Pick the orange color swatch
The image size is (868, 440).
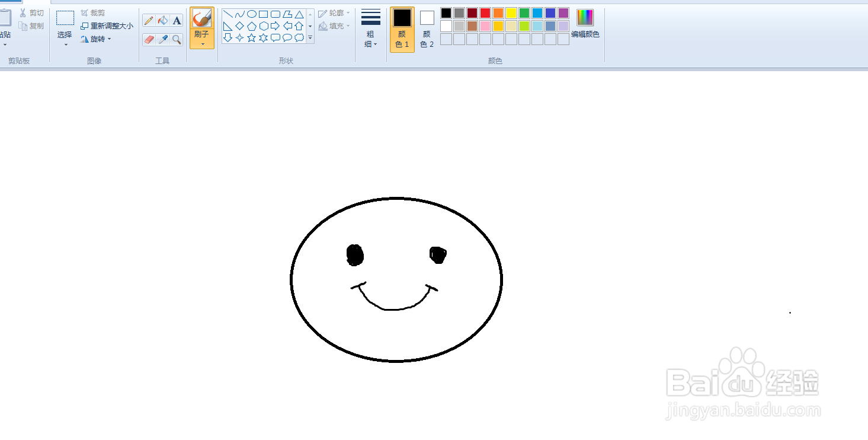point(498,13)
